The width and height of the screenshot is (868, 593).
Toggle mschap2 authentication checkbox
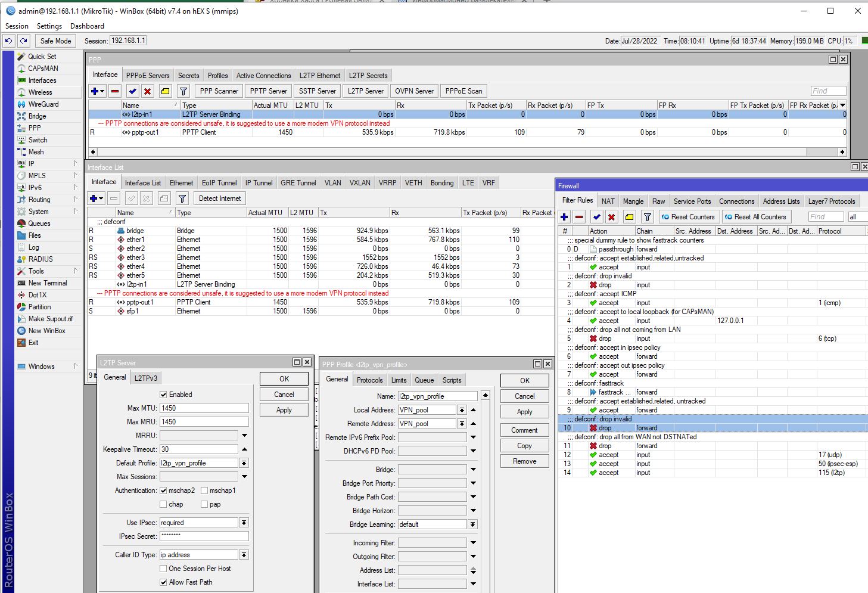(x=163, y=490)
